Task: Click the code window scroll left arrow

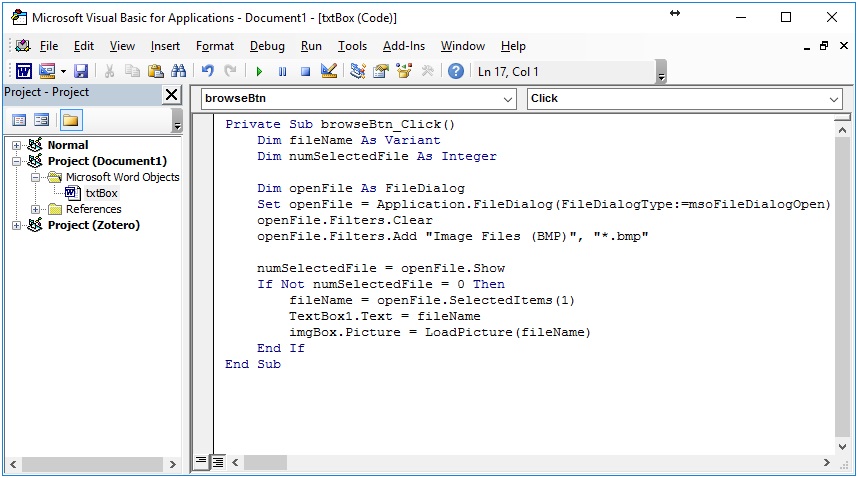Action: tap(235, 463)
